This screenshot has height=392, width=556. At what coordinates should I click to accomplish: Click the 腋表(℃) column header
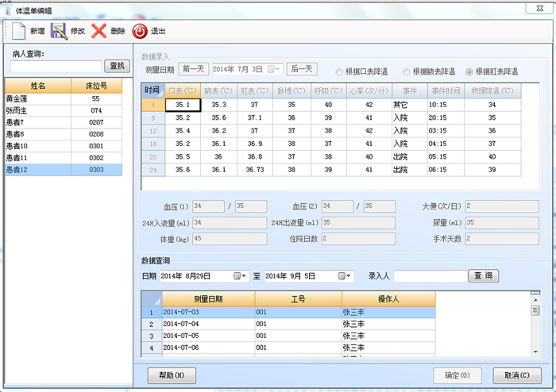point(218,90)
